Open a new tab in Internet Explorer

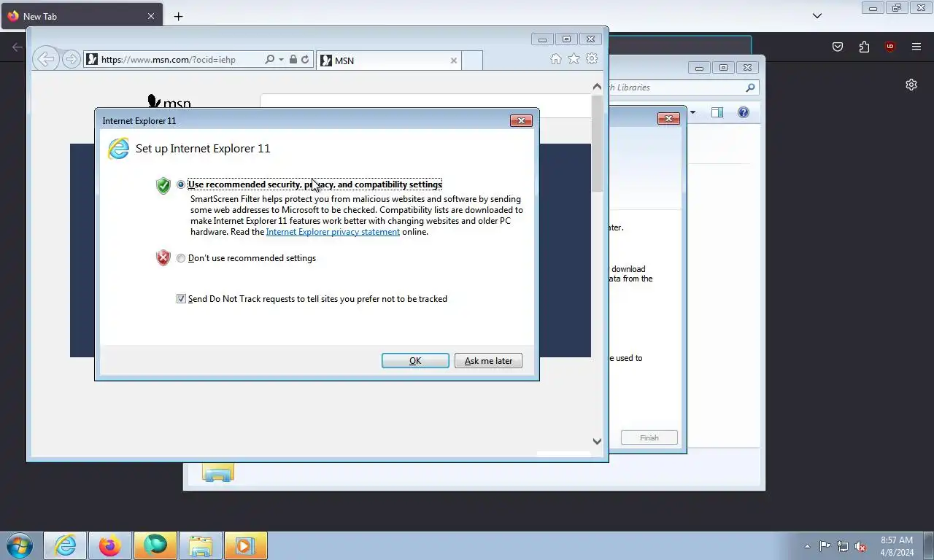472,61
